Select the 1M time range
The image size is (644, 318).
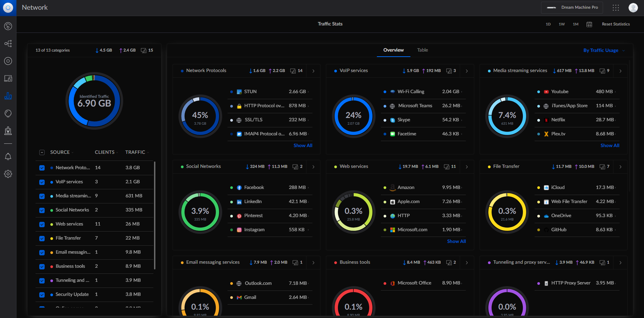click(x=576, y=24)
